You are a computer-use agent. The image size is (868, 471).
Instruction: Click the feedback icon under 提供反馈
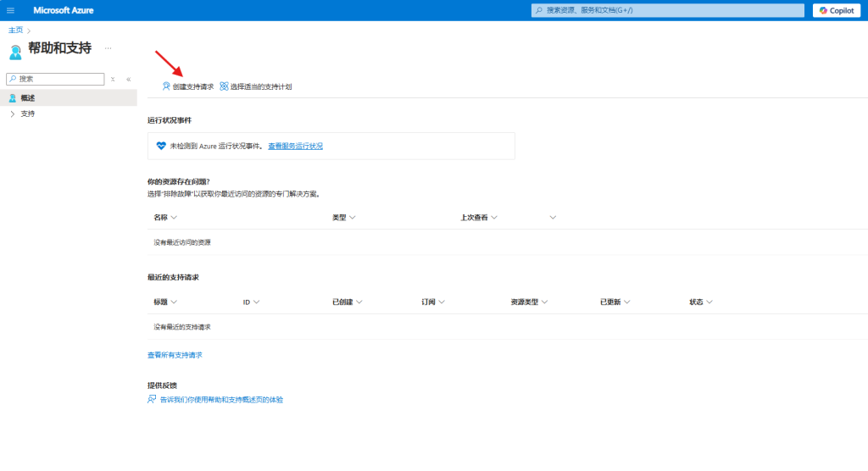pos(153,399)
